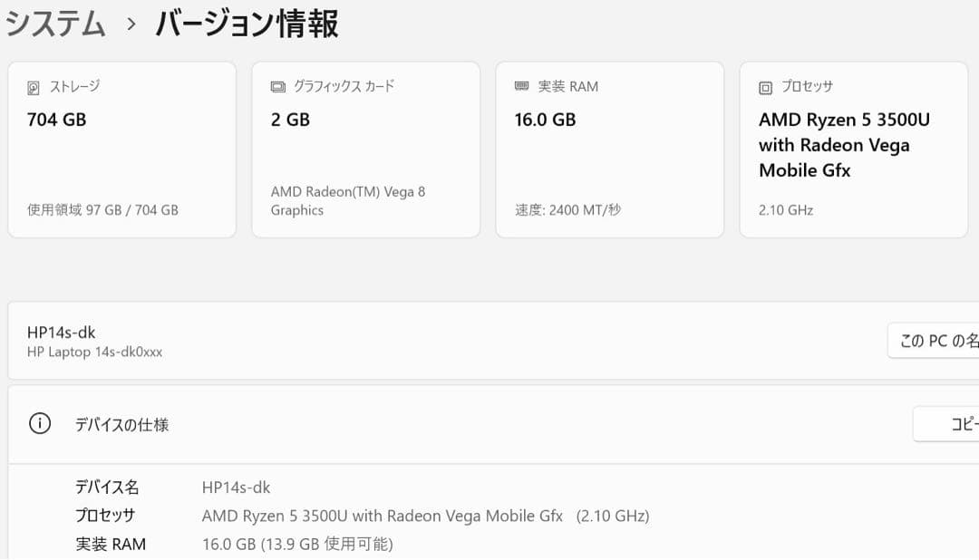The height and width of the screenshot is (560, 979).
Task: Click the AMD Ryzen 5 3500U processor card
Action: (x=853, y=149)
